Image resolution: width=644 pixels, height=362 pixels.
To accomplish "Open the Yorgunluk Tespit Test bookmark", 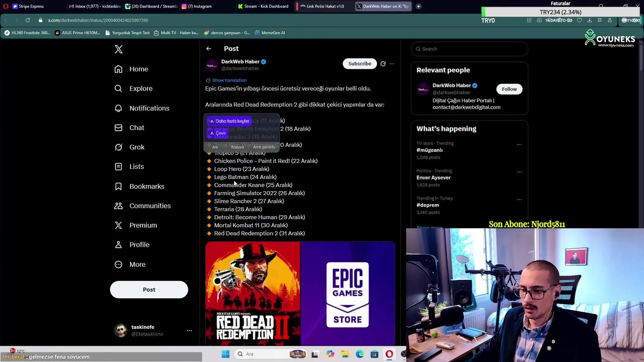I will 127,33.
